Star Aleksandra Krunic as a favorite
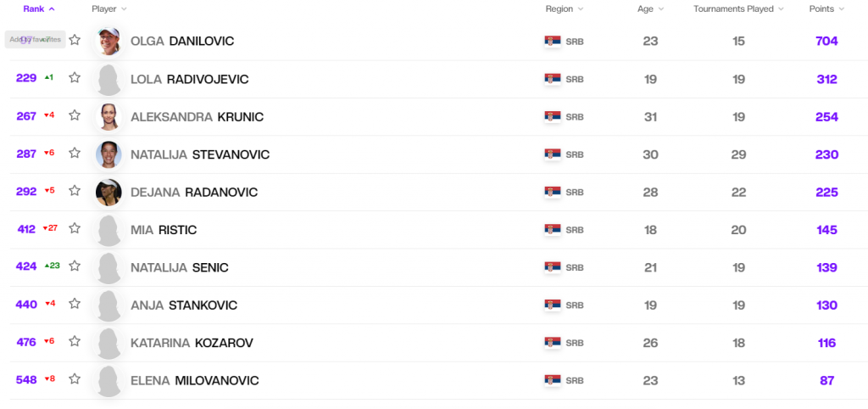Viewport: 868px width, 409px height. tap(75, 115)
